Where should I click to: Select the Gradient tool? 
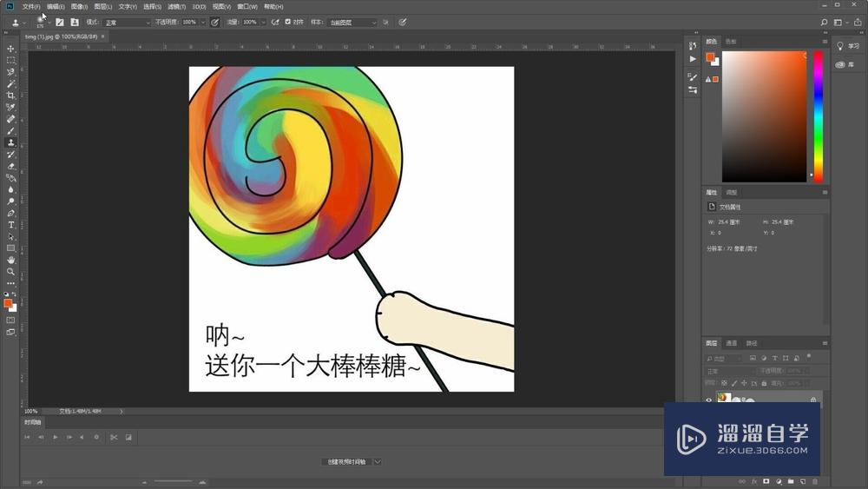click(x=10, y=178)
